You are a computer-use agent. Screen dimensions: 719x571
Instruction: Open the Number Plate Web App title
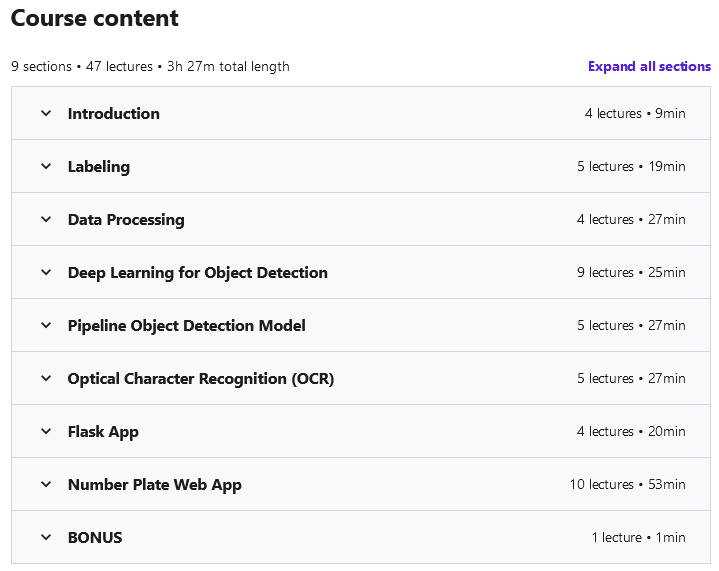pos(155,485)
